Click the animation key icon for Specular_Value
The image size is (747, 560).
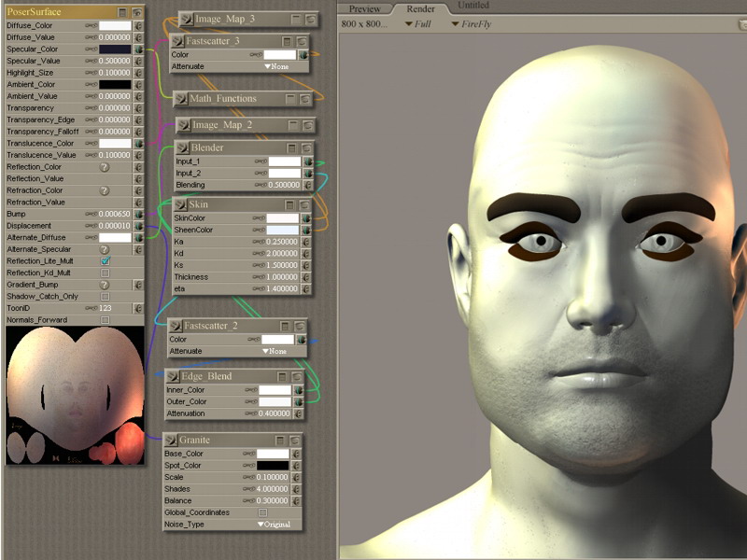pos(91,61)
